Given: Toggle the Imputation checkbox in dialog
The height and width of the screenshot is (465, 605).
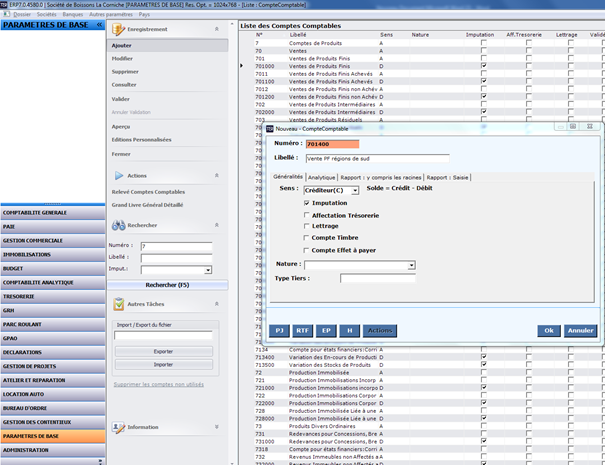Looking at the screenshot, I should (306, 203).
